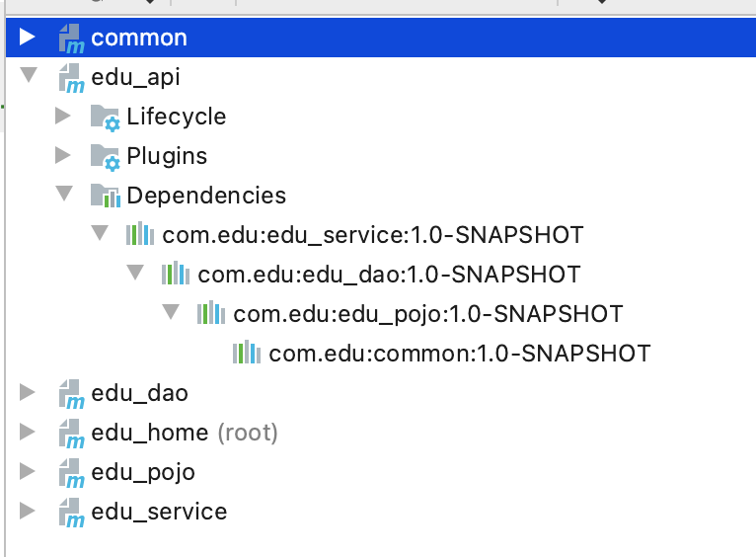This screenshot has height=557, width=756.
Task: Click the common Maven module icon
Action: coord(71,40)
